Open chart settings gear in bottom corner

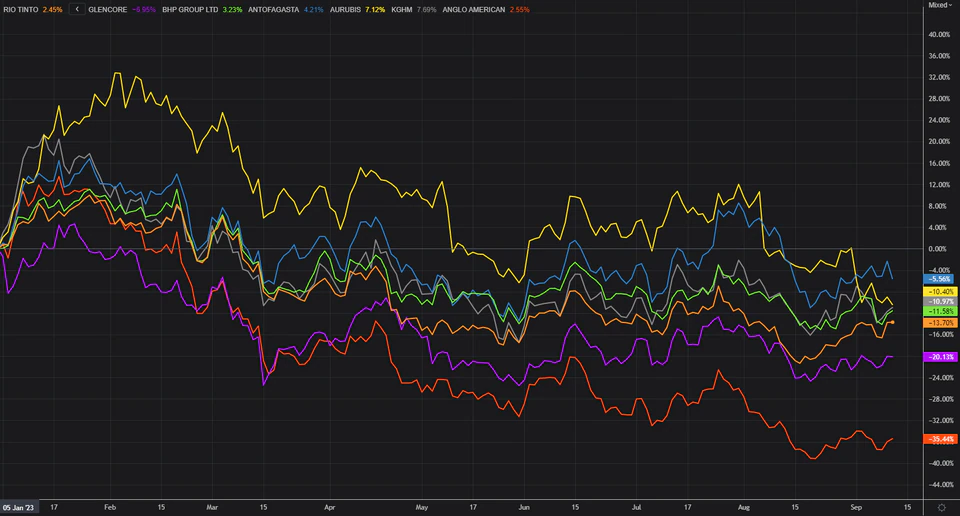941,507
